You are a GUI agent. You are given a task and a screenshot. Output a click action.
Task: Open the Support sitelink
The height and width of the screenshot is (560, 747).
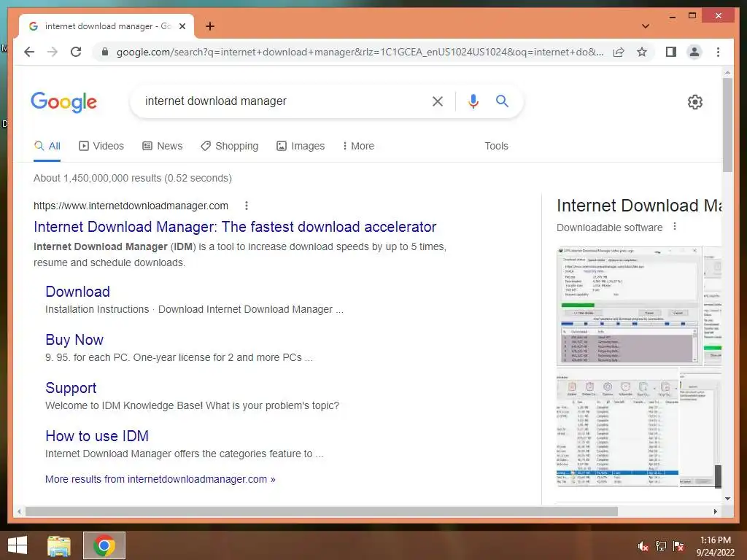click(x=71, y=388)
